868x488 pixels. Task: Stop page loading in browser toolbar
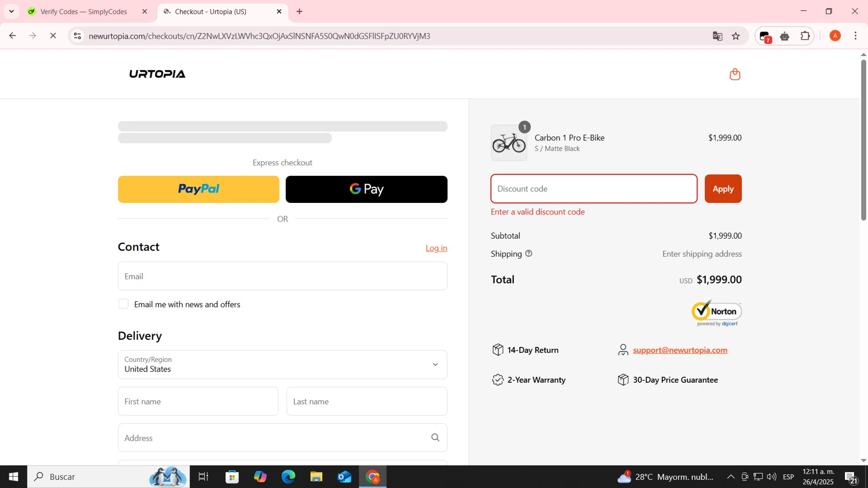point(53,36)
